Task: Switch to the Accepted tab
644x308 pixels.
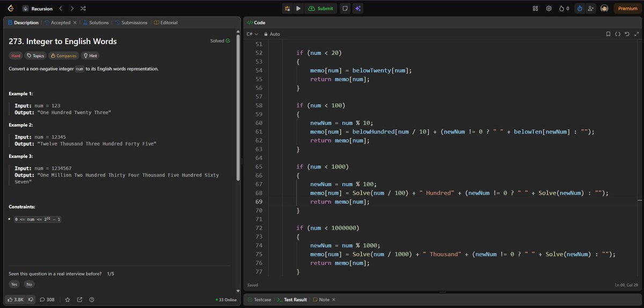Action: pos(57,23)
